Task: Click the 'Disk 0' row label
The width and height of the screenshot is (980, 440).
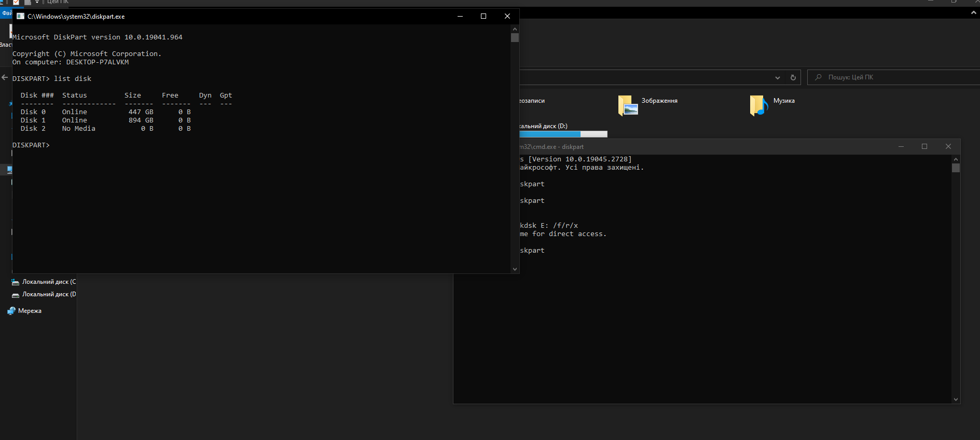Action: click(33, 112)
